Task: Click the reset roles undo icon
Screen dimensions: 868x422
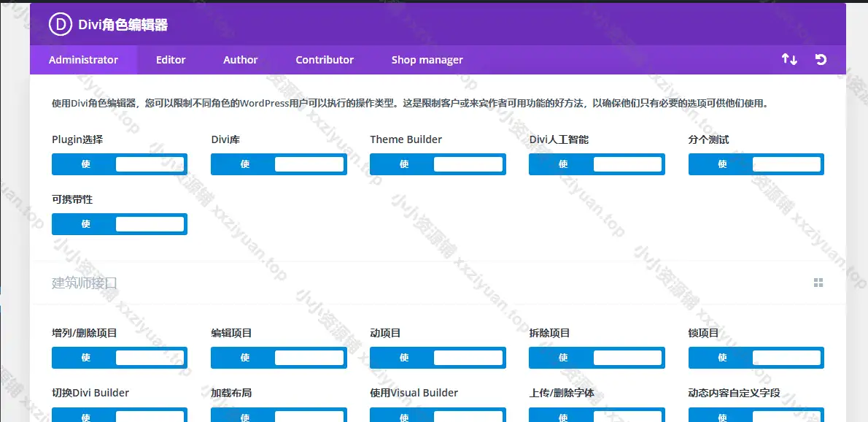Action: (x=821, y=59)
